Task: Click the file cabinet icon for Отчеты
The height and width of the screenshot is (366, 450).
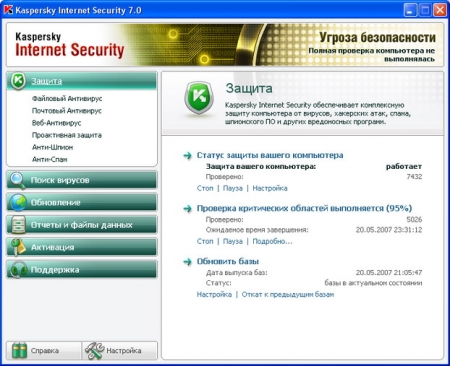Action: [x=17, y=224]
